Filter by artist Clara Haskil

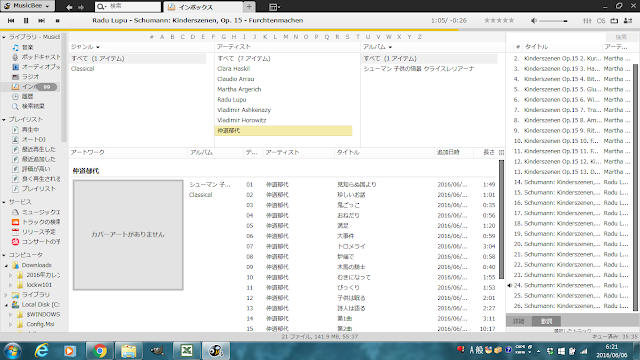233,69
